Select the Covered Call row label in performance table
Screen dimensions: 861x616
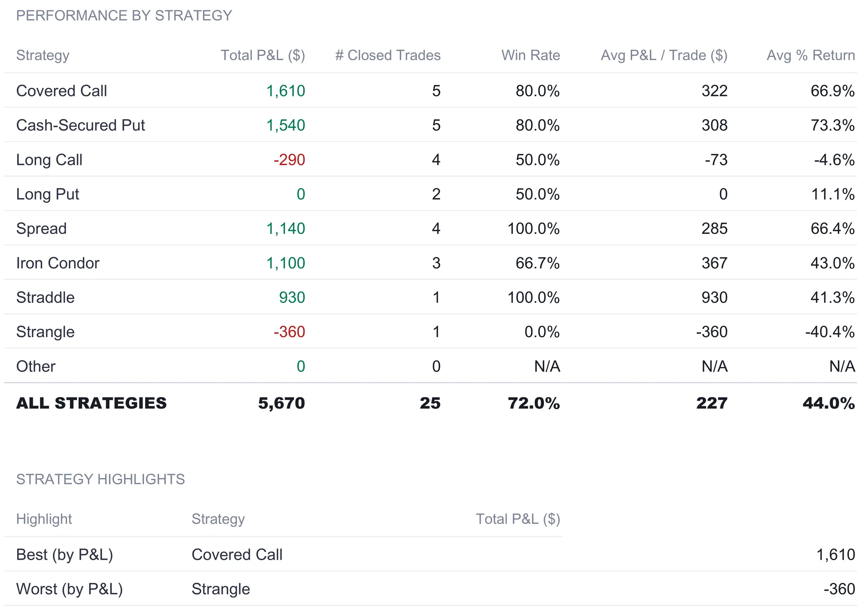click(x=62, y=91)
